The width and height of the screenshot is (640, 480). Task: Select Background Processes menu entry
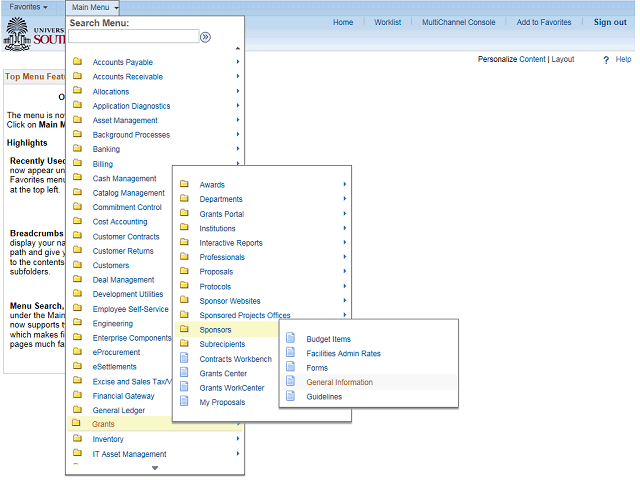[131, 135]
